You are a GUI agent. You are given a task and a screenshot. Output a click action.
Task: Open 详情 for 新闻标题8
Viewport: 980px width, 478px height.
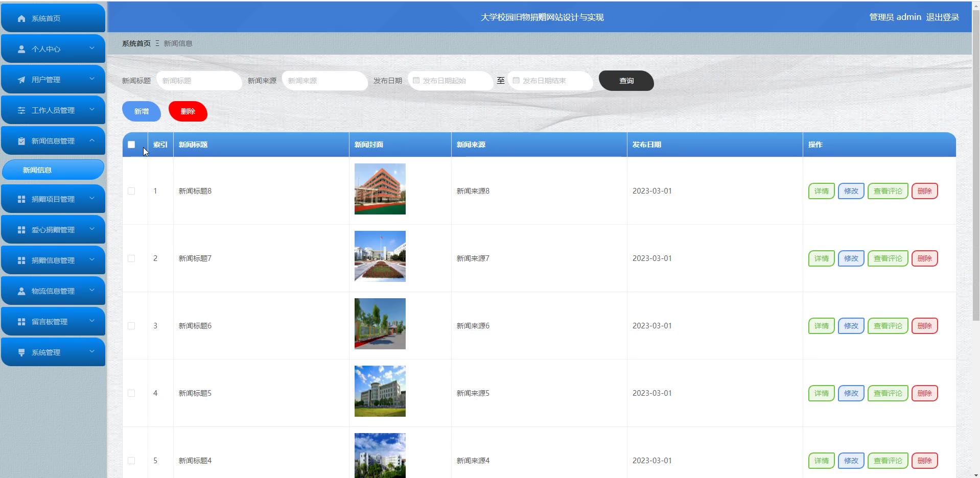pos(822,191)
